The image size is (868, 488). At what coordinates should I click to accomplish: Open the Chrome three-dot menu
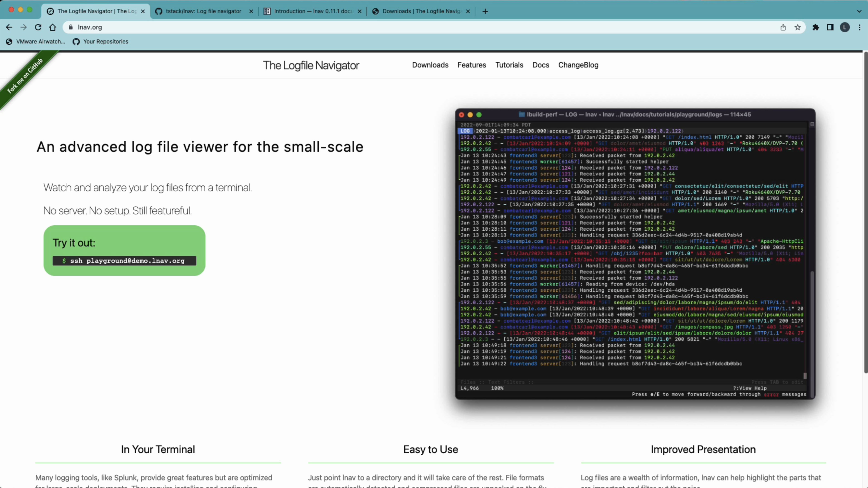860,27
